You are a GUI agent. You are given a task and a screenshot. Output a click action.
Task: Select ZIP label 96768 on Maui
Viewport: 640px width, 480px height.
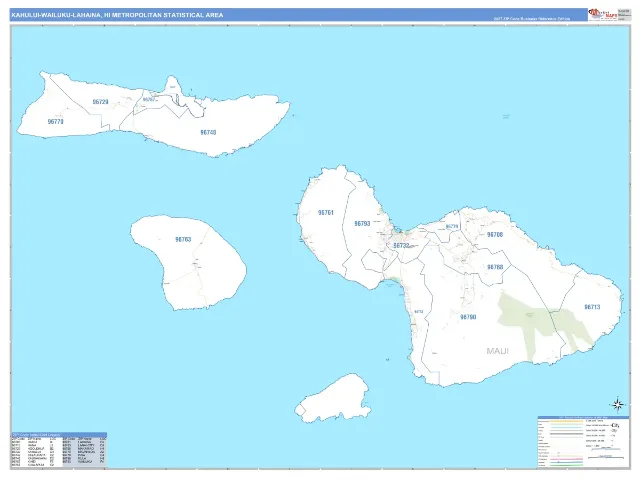(x=495, y=267)
